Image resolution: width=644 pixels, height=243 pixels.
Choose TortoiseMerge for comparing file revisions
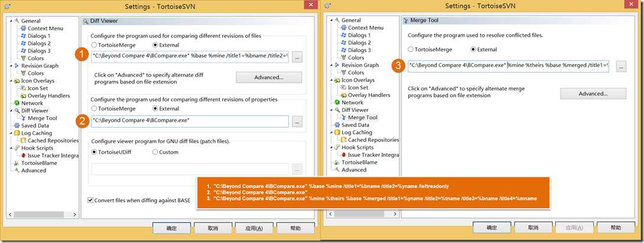point(94,45)
